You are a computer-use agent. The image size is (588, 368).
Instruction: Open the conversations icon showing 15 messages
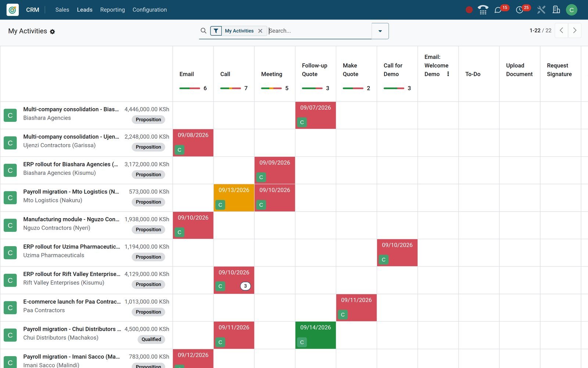(498, 10)
